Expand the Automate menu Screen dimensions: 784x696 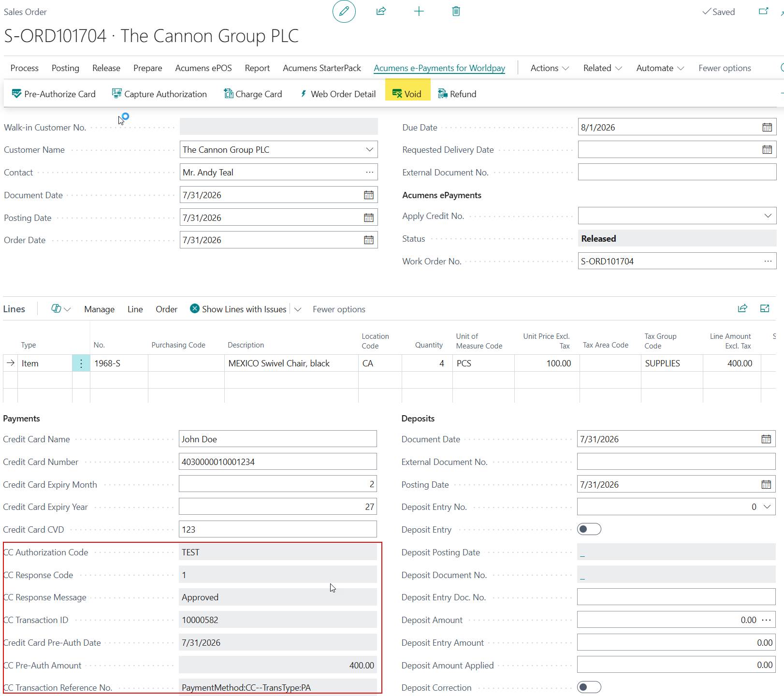coord(660,68)
